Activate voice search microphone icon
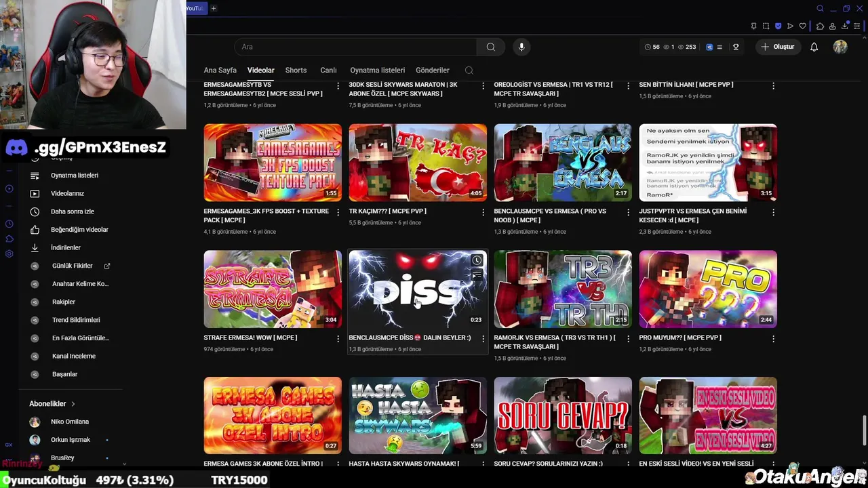Image resolution: width=868 pixels, height=488 pixels. pyautogui.click(x=521, y=47)
